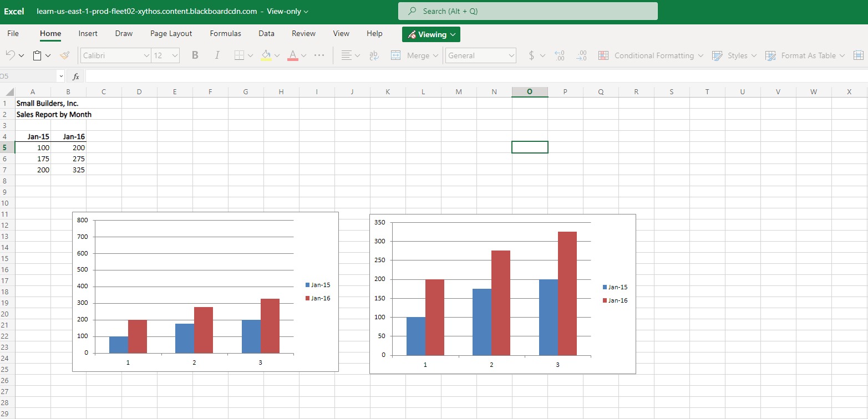The image size is (868, 419).
Task: Expand the Borders dropdown arrow
Action: click(250, 55)
